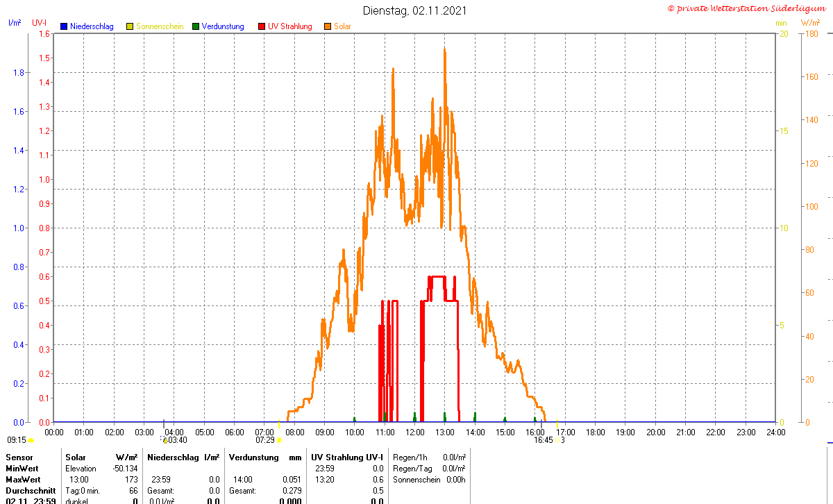Click the yellow icon beside 09:15
Viewport: 833px width, 504px height.
[x=31, y=440]
